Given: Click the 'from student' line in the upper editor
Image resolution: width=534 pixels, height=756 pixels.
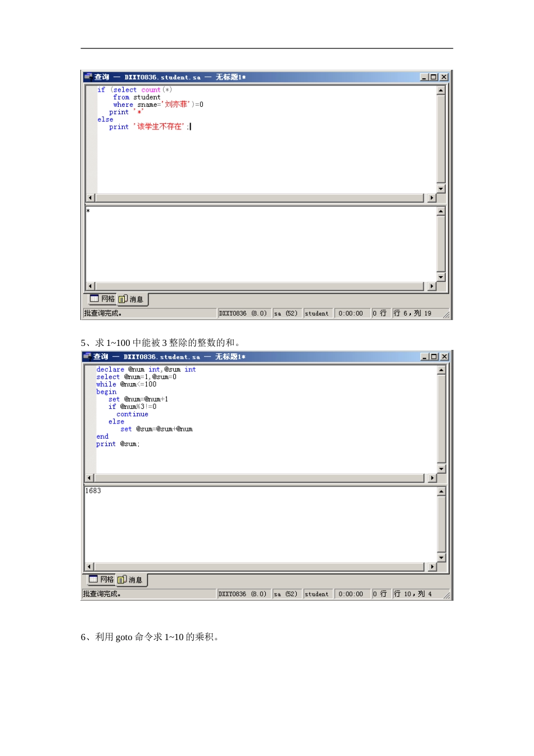Looking at the screenshot, I should [x=137, y=97].
